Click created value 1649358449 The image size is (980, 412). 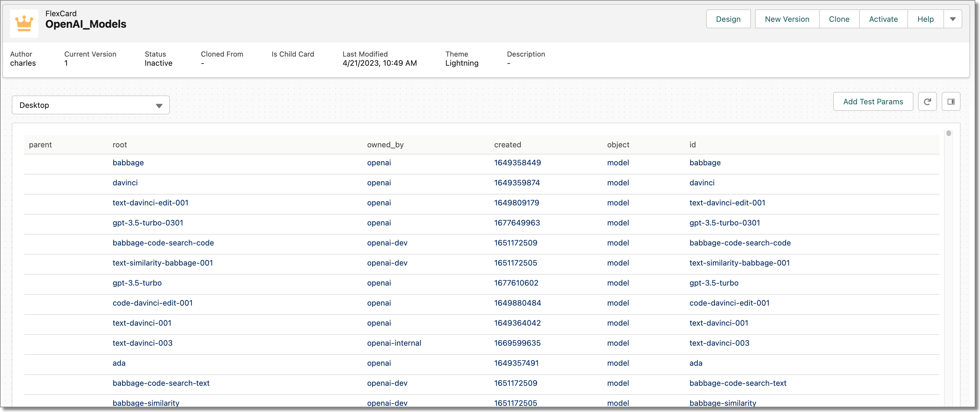[517, 162]
